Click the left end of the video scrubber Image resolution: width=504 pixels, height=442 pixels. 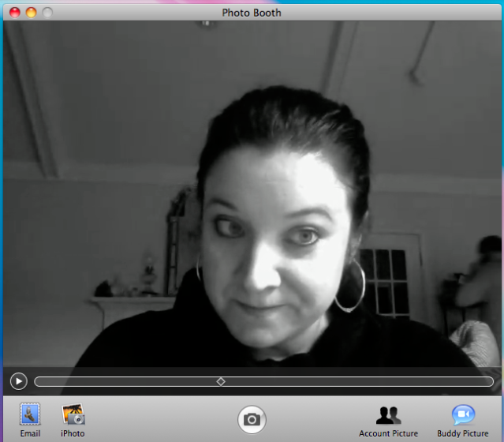coord(39,381)
